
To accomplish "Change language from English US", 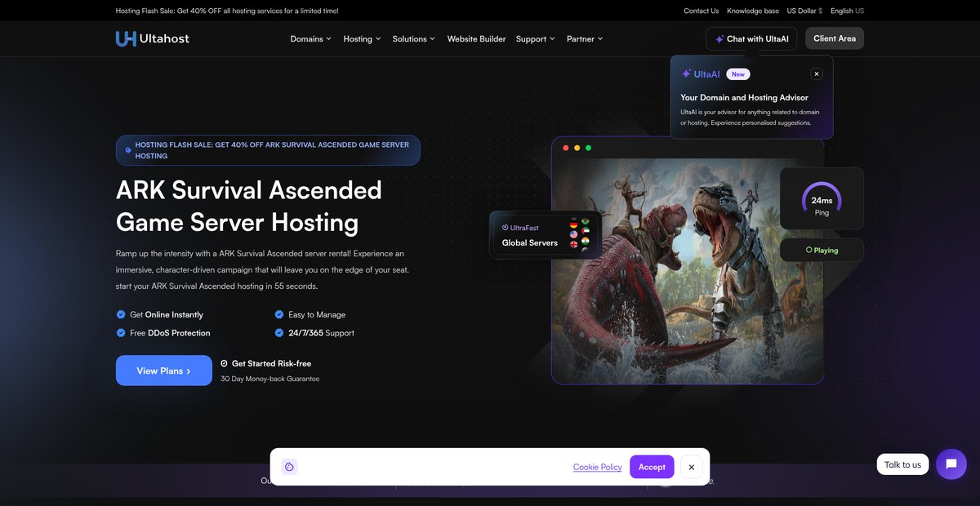I will [847, 11].
